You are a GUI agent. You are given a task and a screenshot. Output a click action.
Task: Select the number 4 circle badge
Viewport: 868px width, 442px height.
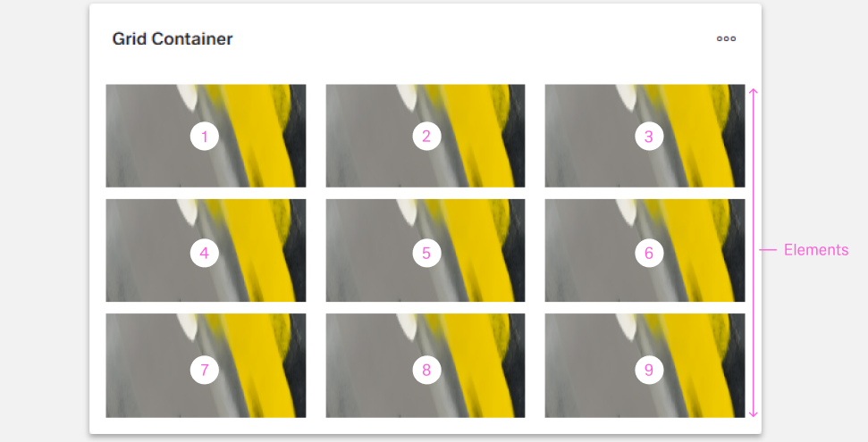(x=205, y=253)
